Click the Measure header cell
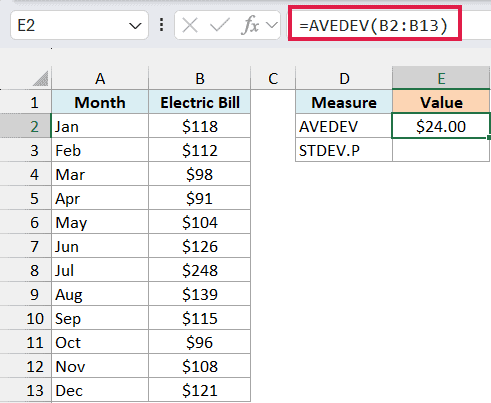 click(x=344, y=102)
